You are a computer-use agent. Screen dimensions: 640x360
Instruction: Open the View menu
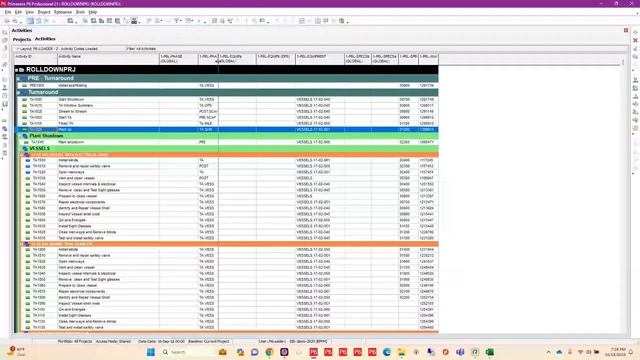pyautogui.click(x=30, y=12)
